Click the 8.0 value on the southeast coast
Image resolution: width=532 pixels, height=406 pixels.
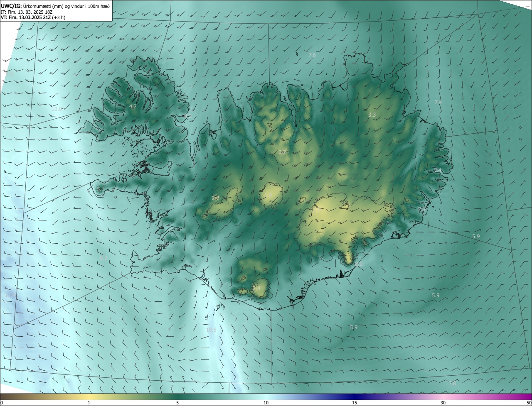click(359, 264)
